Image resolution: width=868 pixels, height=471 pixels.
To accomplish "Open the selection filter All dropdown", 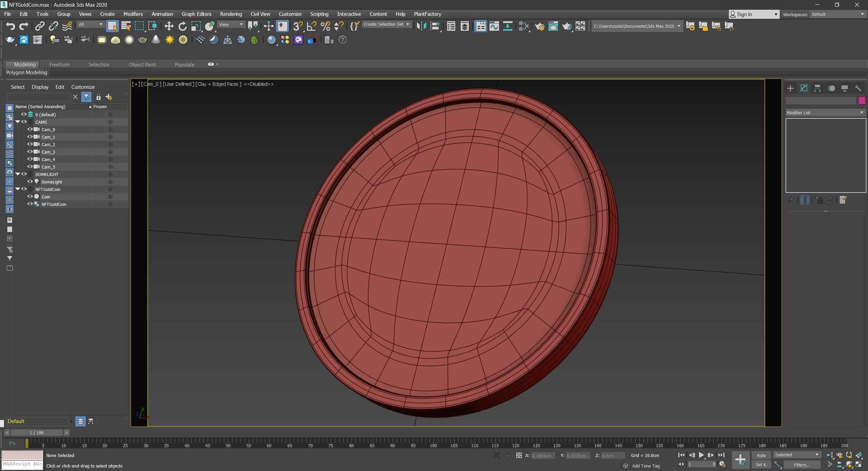I will coord(90,24).
